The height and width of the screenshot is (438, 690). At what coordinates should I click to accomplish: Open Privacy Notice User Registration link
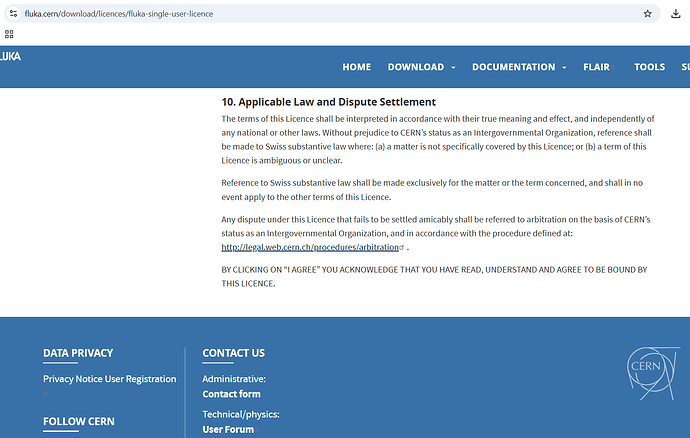click(x=110, y=379)
